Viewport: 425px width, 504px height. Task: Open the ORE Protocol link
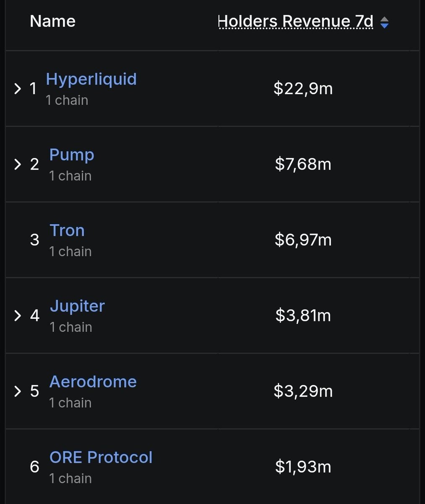click(101, 457)
